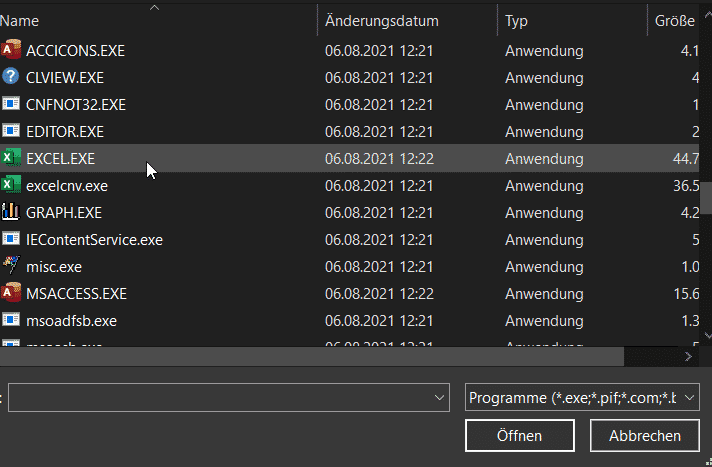Sort by the Größe column header
Screen dimensions: 712x467
coord(675,21)
